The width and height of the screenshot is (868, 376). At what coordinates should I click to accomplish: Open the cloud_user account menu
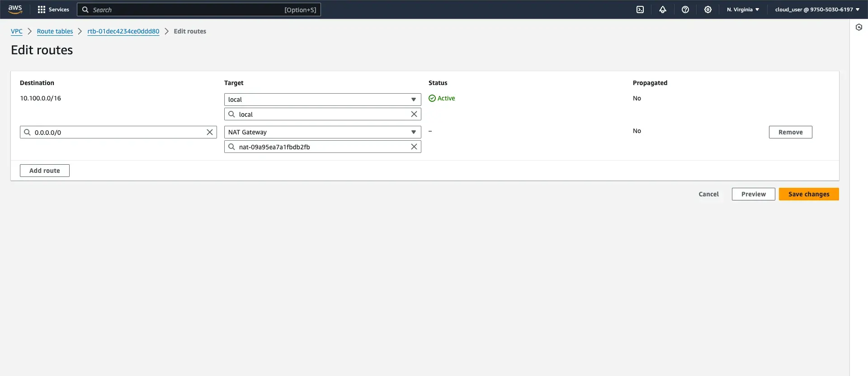817,10
